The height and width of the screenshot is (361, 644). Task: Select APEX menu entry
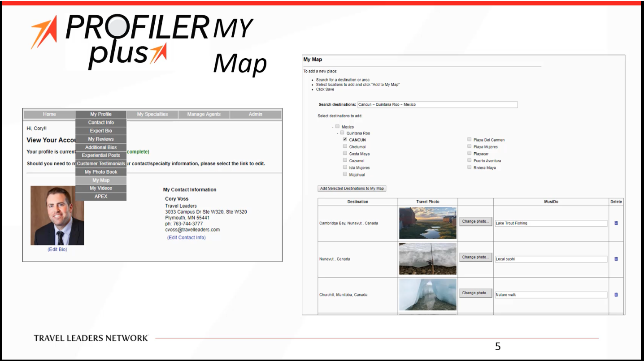coord(101,196)
